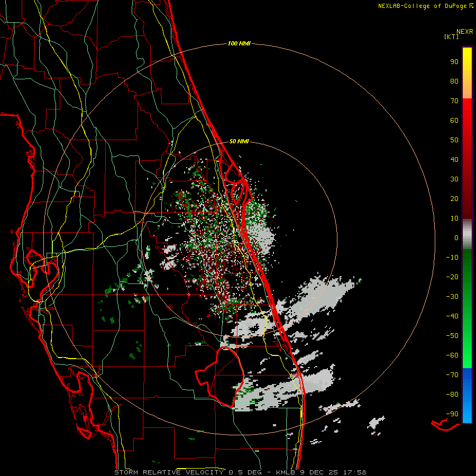Click the 30 value on velocity scale
Viewport: 476px width, 476px height.
click(454, 179)
